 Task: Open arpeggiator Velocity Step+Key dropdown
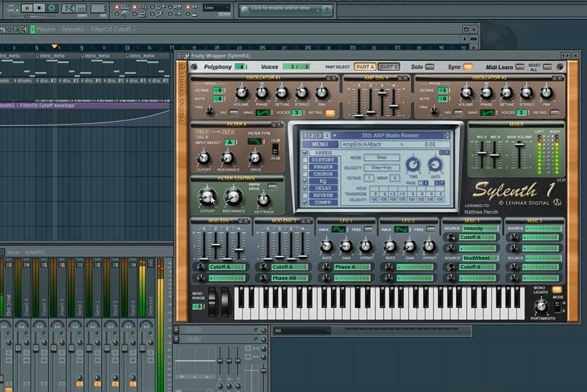[382, 168]
